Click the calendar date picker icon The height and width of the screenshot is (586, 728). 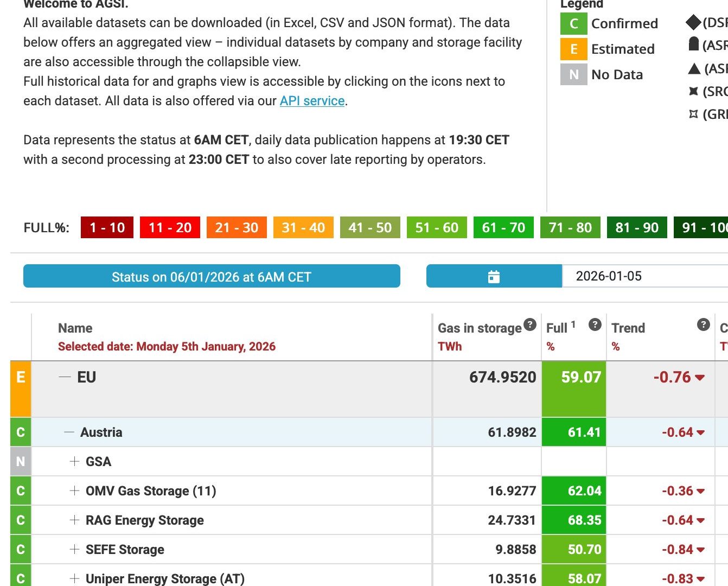494,276
